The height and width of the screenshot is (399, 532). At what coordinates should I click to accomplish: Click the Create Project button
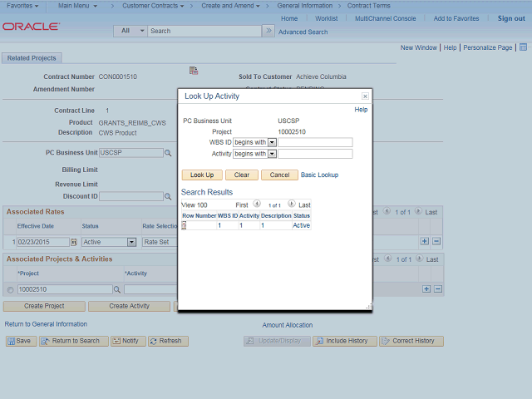click(x=44, y=306)
